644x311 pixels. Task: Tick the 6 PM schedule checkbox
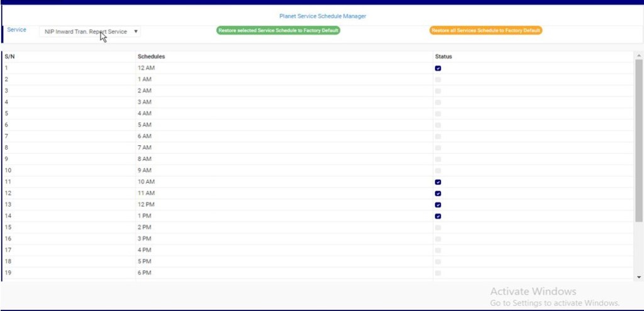438,273
